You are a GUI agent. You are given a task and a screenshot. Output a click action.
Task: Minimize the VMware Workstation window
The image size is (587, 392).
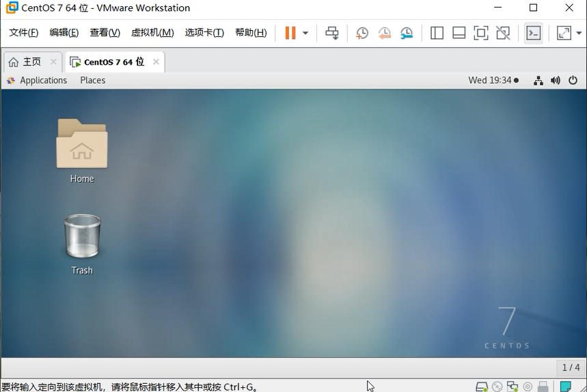pyautogui.click(x=497, y=8)
